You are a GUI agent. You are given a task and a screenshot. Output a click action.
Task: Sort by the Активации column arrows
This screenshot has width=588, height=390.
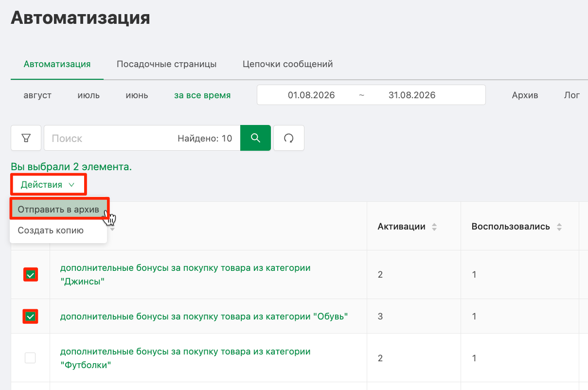point(434,227)
